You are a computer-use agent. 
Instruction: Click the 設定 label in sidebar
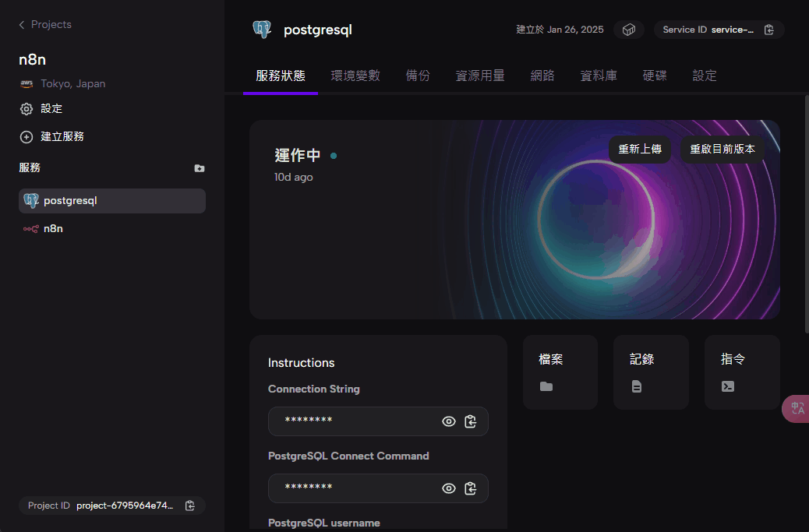(51, 109)
